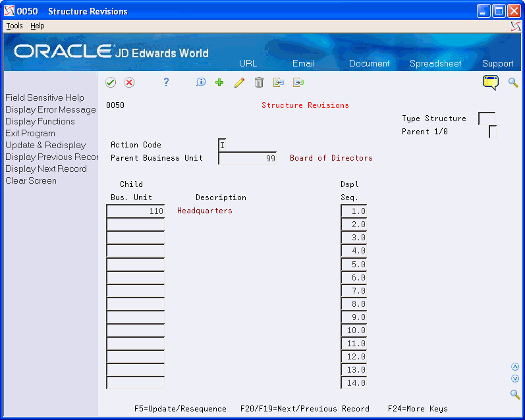Click the Previous record toolbar icon
525x420 pixels.
tap(278, 82)
